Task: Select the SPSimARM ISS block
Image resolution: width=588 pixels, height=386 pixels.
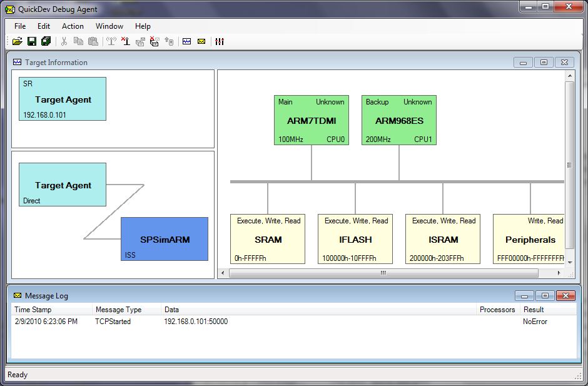Action: (165, 239)
